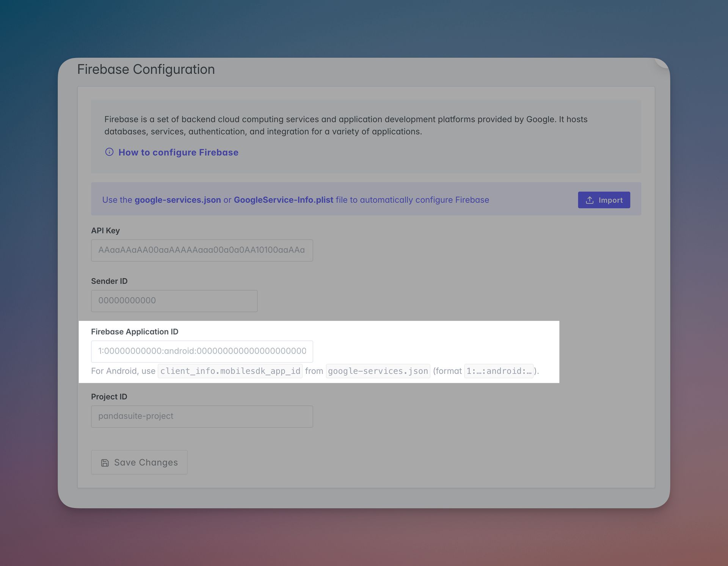Click the 1:…:android:… format code snippet
The width and height of the screenshot is (728, 566).
(499, 371)
